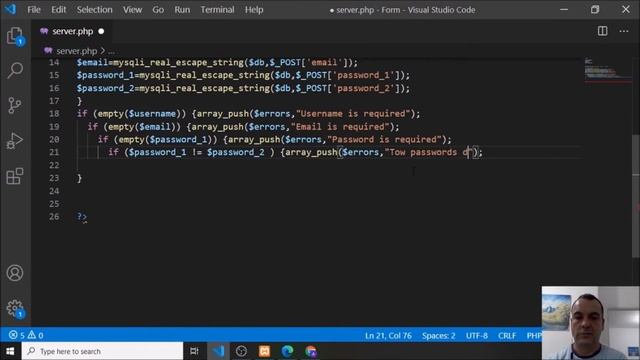This screenshot has height=360, width=640.
Task: Open Google Chrome from the taskbar
Action: pyautogui.click(x=311, y=351)
